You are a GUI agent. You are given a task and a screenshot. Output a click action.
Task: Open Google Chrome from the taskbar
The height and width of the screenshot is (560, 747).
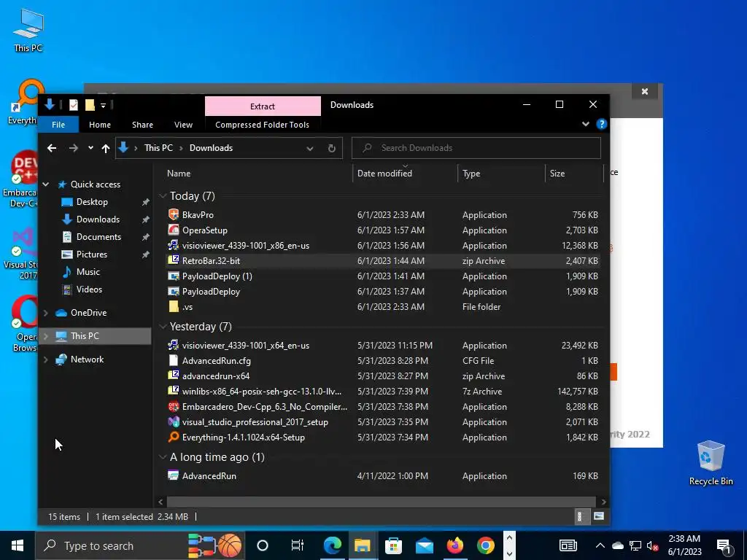(485, 545)
